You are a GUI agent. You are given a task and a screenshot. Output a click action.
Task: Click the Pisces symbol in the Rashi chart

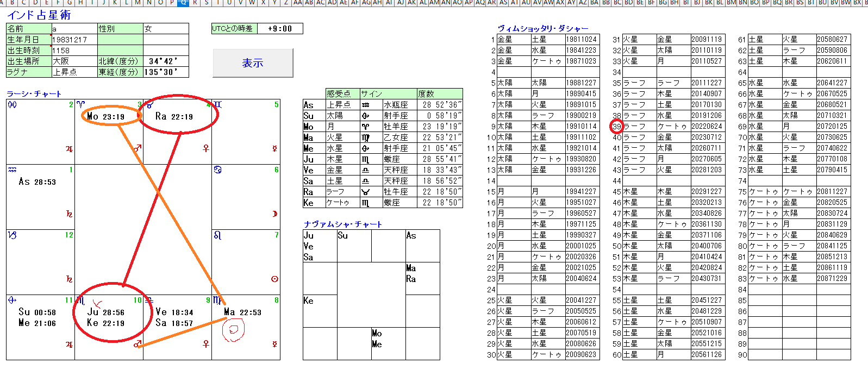[x=12, y=104]
